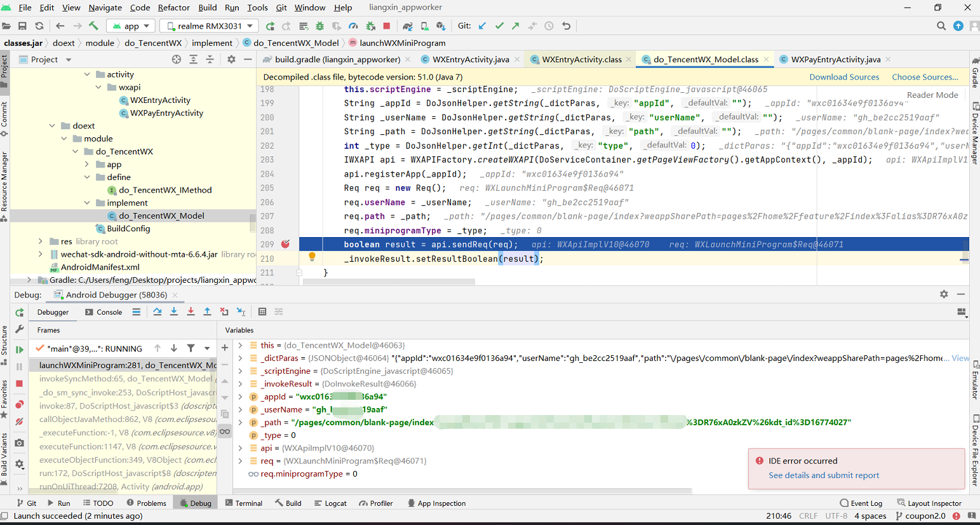Switch to the Console tab in Debug panel

[x=104, y=312]
